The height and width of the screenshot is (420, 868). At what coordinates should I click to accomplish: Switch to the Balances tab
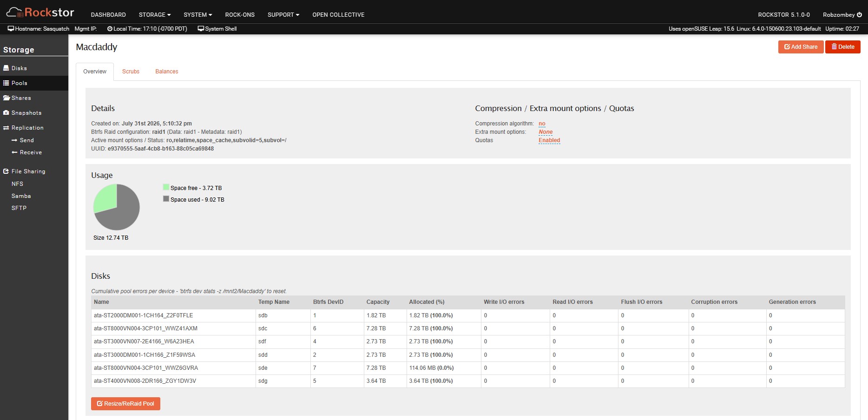coord(167,72)
